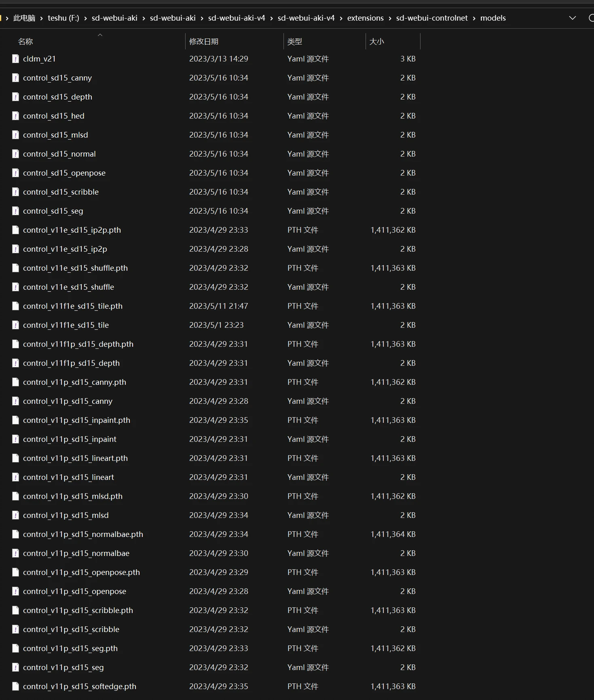The image size is (594, 700).
Task: Click the control_v11p_sd15_canny.pth file icon
Action: tap(15, 382)
